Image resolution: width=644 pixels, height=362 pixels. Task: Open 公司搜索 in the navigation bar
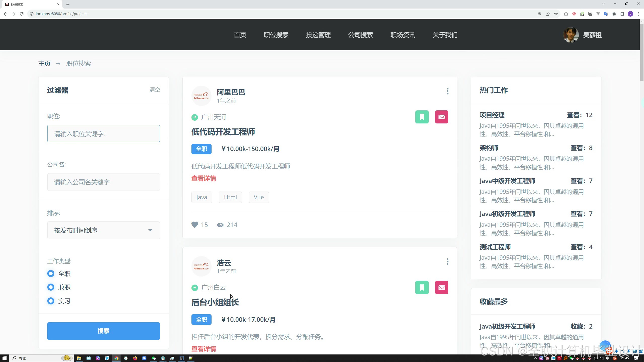click(360, 35)
